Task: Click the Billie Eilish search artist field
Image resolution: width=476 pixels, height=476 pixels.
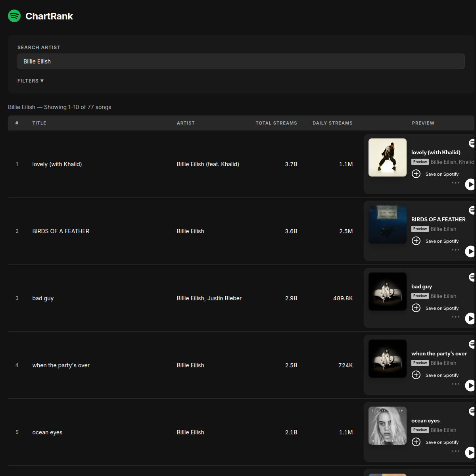Action: (x=241, y=61)
